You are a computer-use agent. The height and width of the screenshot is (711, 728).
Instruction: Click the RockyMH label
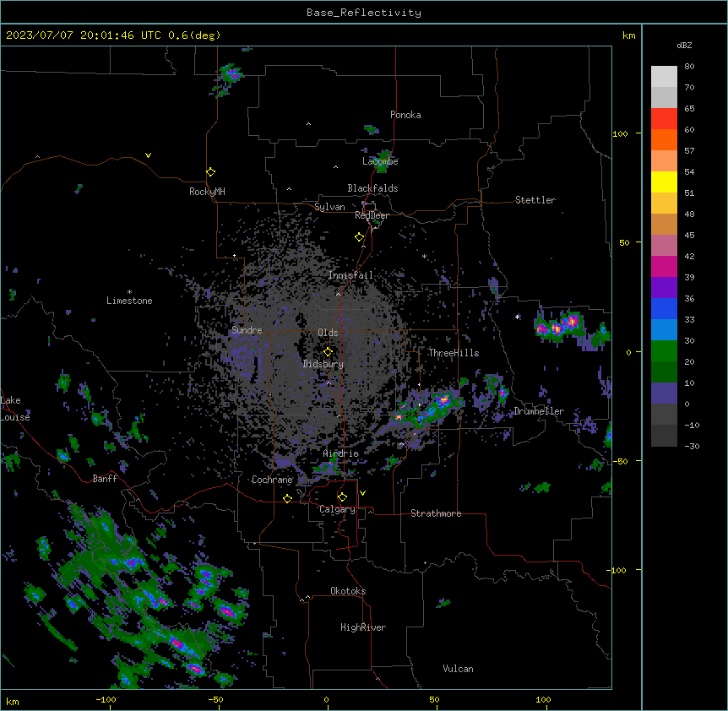coord(207,192)
